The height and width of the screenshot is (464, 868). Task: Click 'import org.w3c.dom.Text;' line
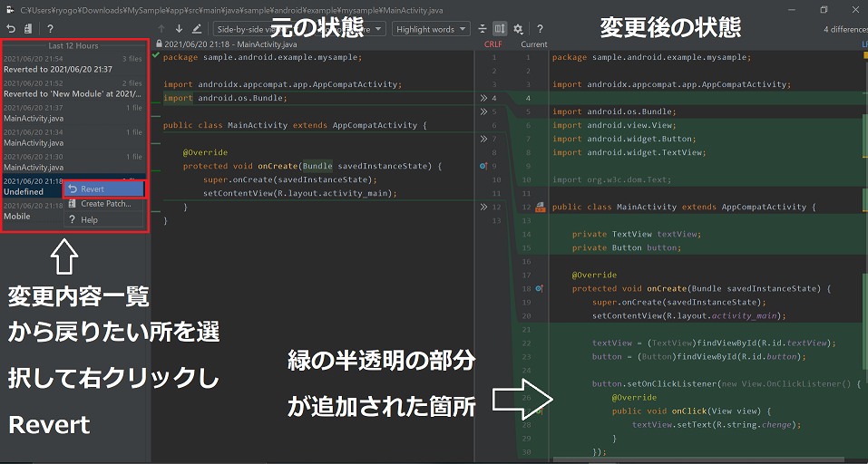(x=611, y=179)
